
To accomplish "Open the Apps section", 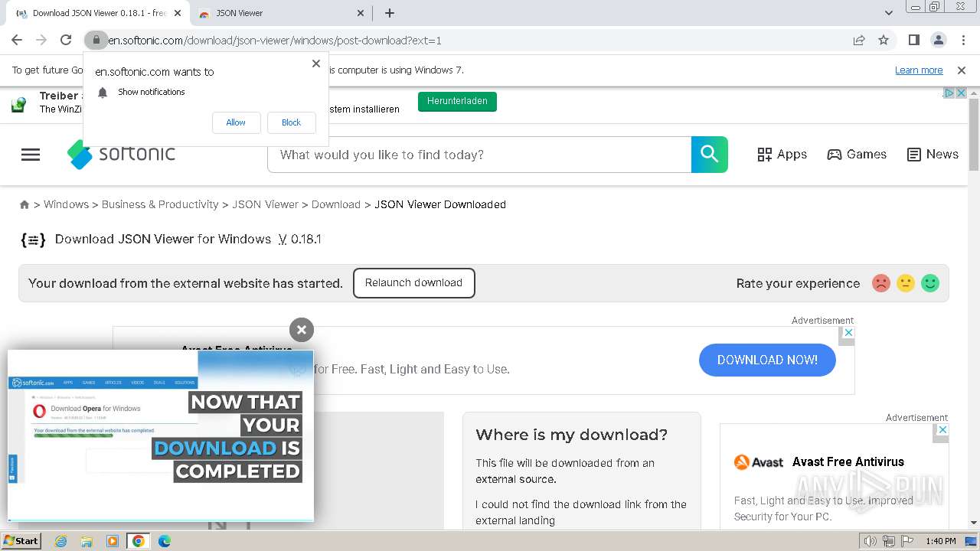I will pyautogui.click(x=782, y=155).
